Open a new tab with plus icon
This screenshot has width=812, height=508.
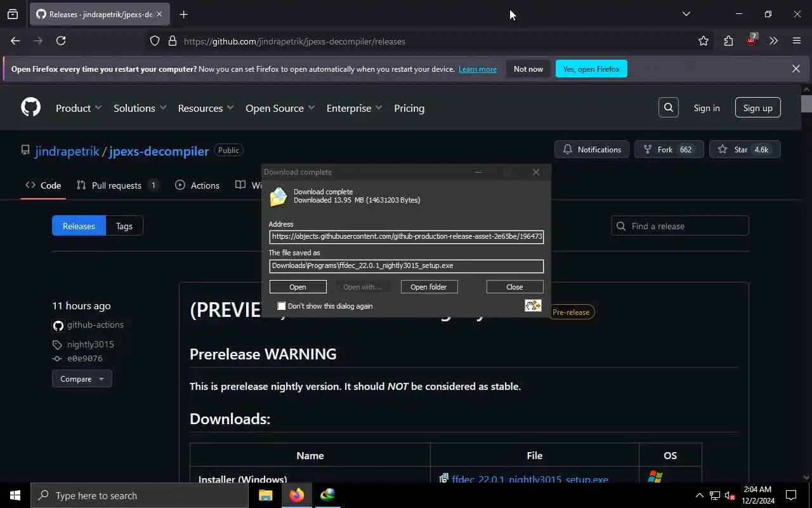[x=183, y=14]
